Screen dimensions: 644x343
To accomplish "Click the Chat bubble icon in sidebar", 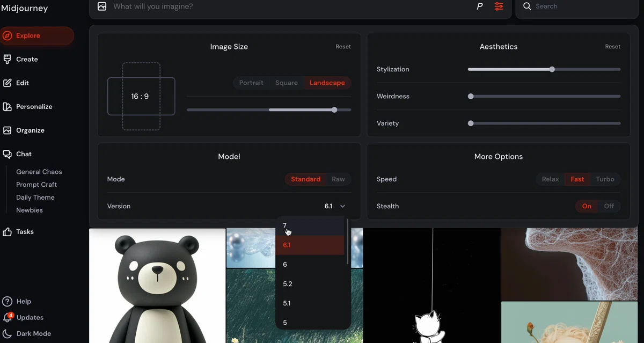I will pyautogui.click(x=7, y=154).
